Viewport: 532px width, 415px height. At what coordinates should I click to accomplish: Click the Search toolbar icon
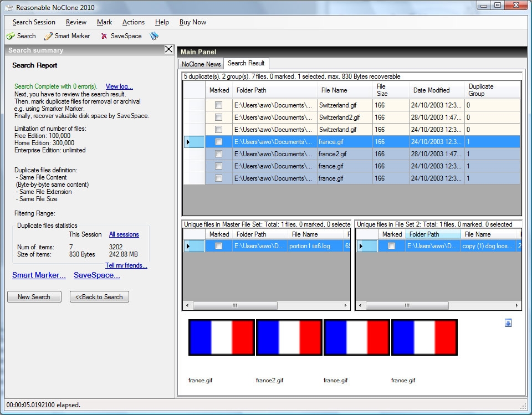pos(11,36)
